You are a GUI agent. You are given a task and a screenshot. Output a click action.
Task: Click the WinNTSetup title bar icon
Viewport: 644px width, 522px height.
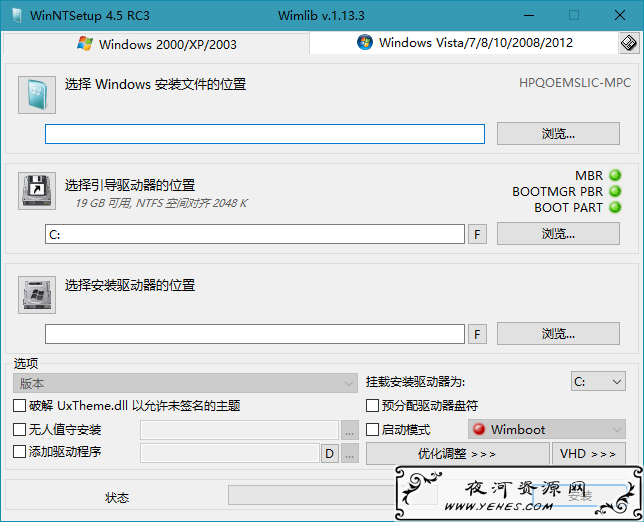coord(17,16)
